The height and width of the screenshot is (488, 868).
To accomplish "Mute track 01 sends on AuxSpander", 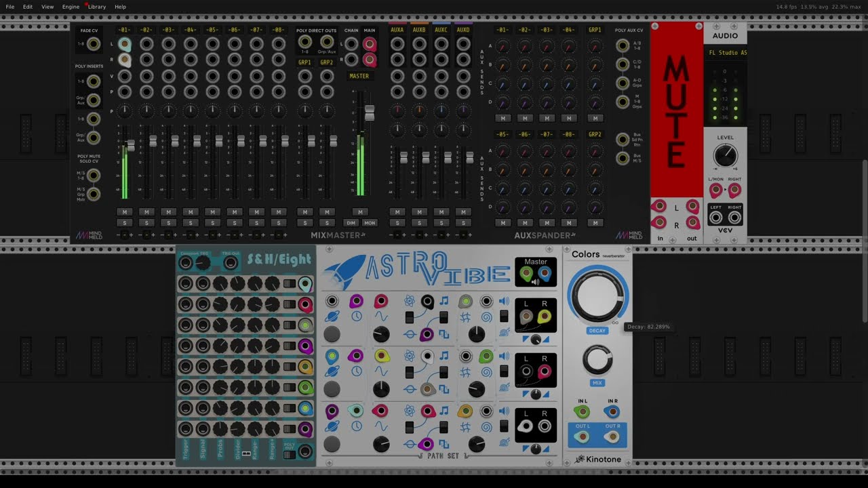I will tap(502, 118).
